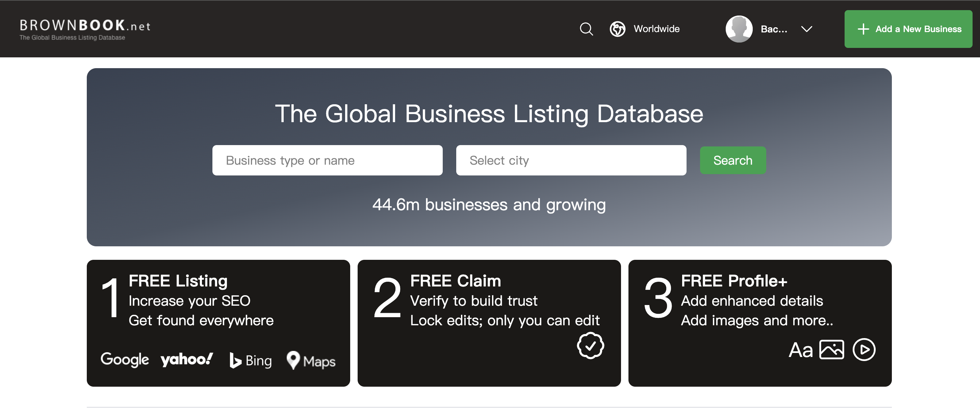The image size is (980, 413).
Task: Click the play video icon in Profile+ card
Action: point(864,350)
